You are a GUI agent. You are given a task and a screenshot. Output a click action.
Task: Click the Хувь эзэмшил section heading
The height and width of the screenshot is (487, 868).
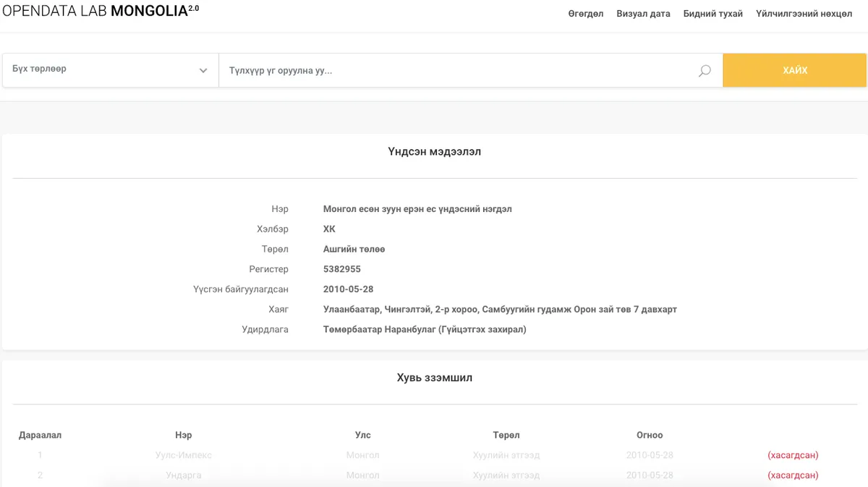pyautogui.click(x=434, y=378)
